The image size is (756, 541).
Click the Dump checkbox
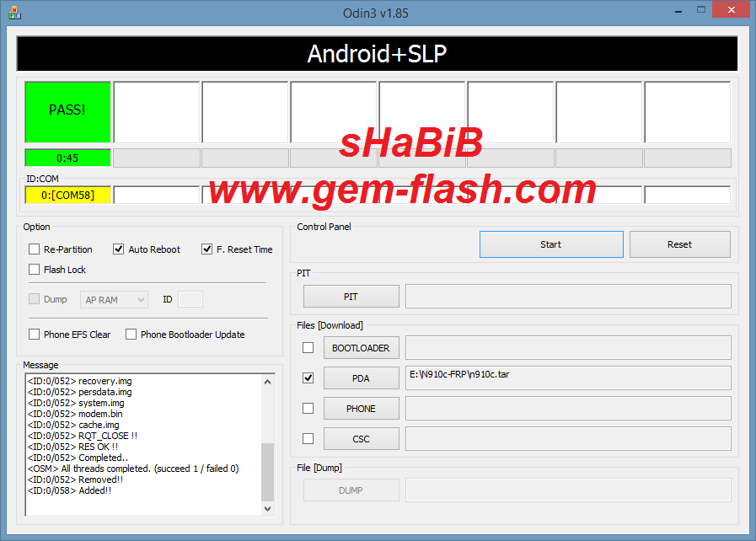(x=35, y=299)
